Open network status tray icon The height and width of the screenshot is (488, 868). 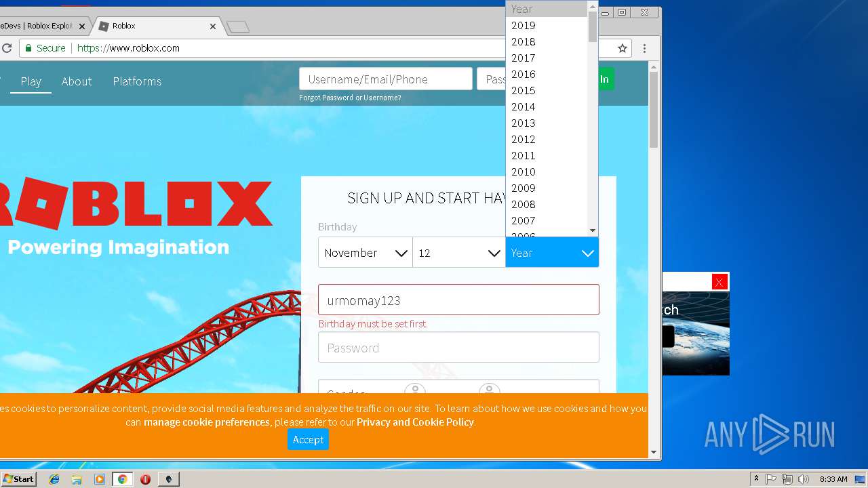pos(787,479)
